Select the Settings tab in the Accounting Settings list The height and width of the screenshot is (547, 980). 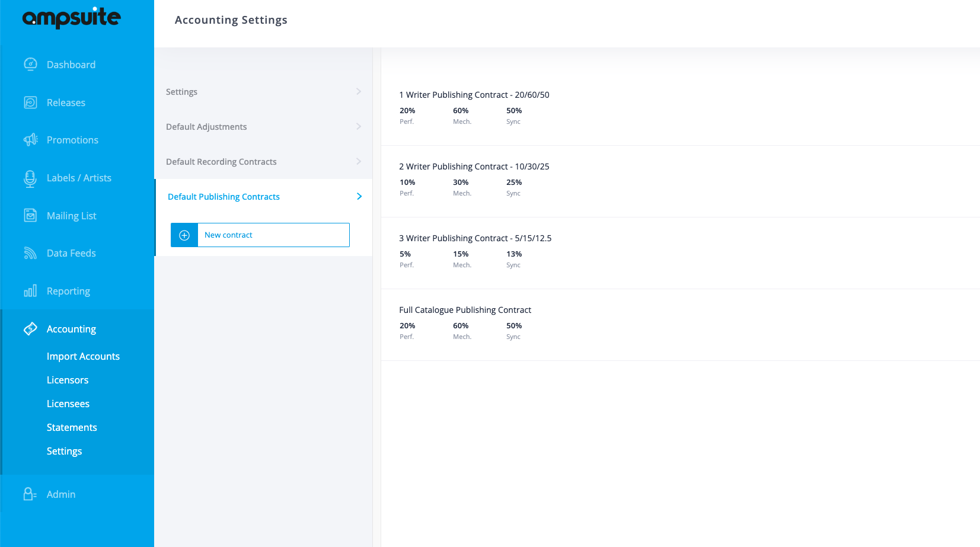pos(263,92)
